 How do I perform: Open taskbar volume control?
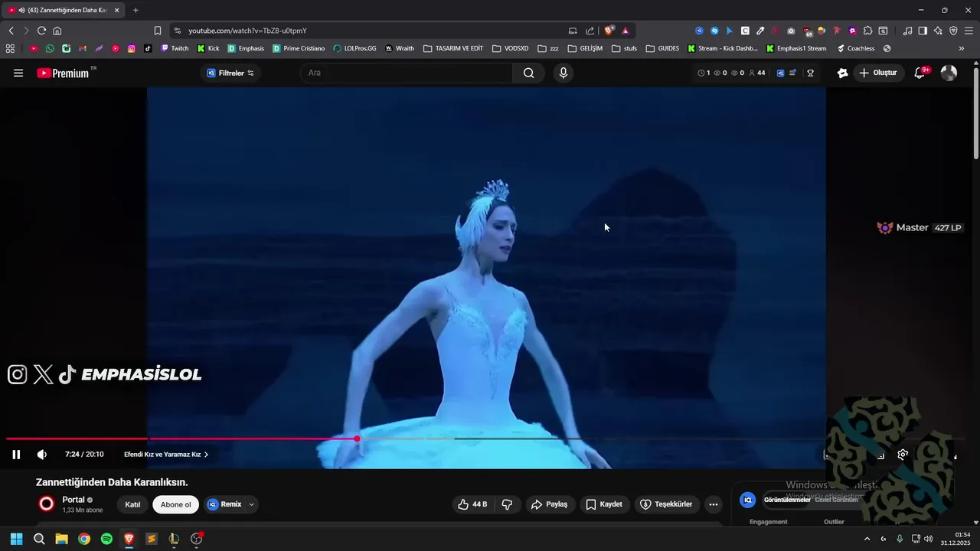point(928,539)
